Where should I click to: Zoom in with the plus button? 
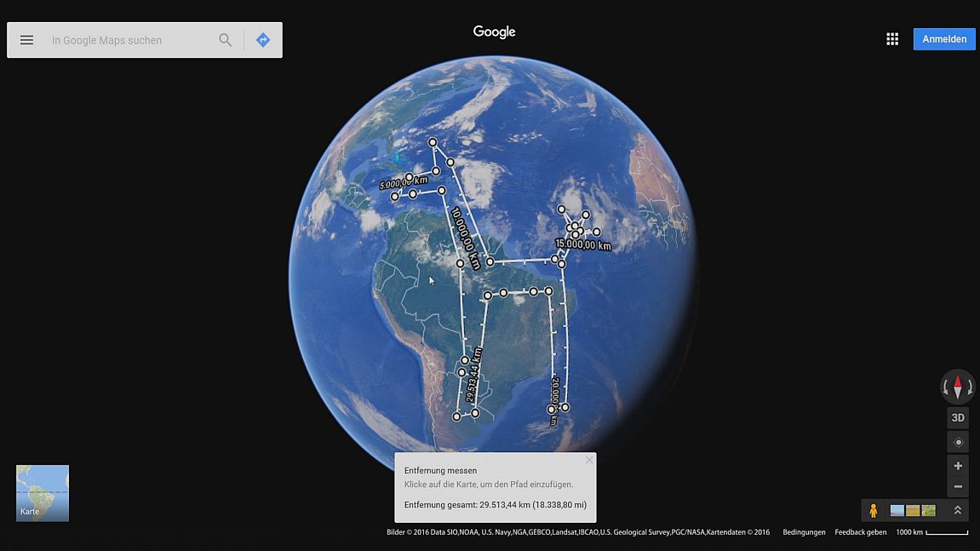(958, 466)
